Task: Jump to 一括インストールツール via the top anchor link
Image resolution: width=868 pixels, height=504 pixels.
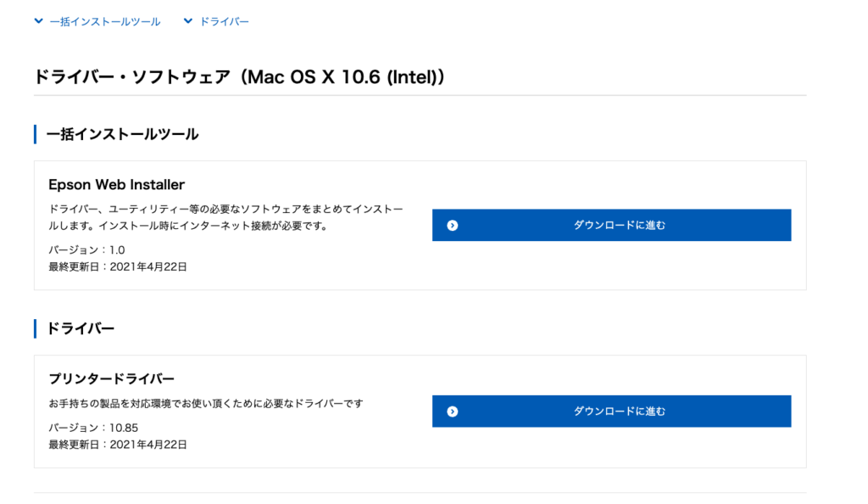Action: pyautogui.click(x=104, y=21)
